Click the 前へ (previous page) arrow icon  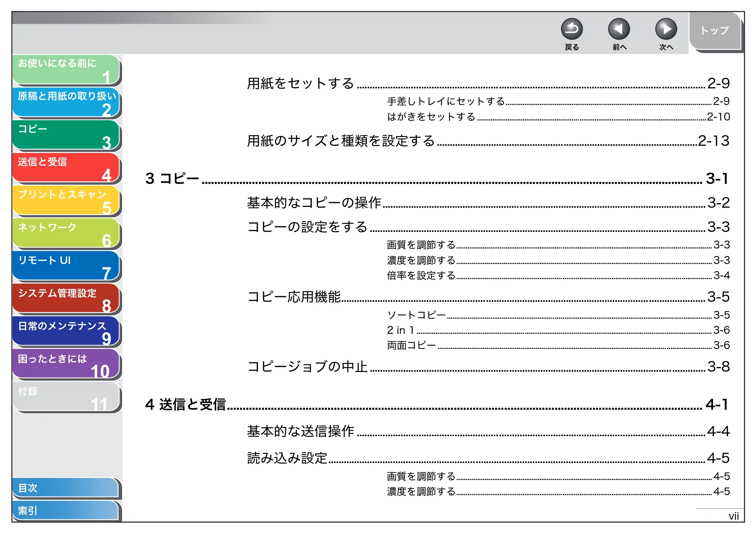[x=619, y=29]
